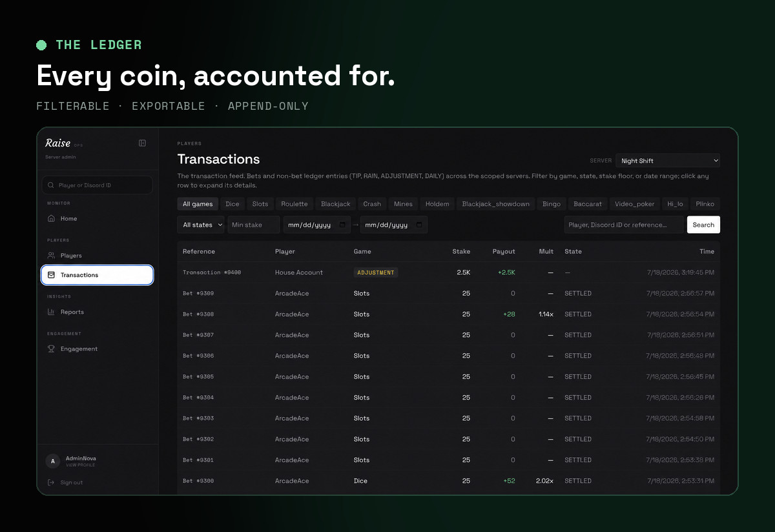Click the Home house icon
Screen dimensions: 775x532
pyautogui.click(x=51, y=219)
